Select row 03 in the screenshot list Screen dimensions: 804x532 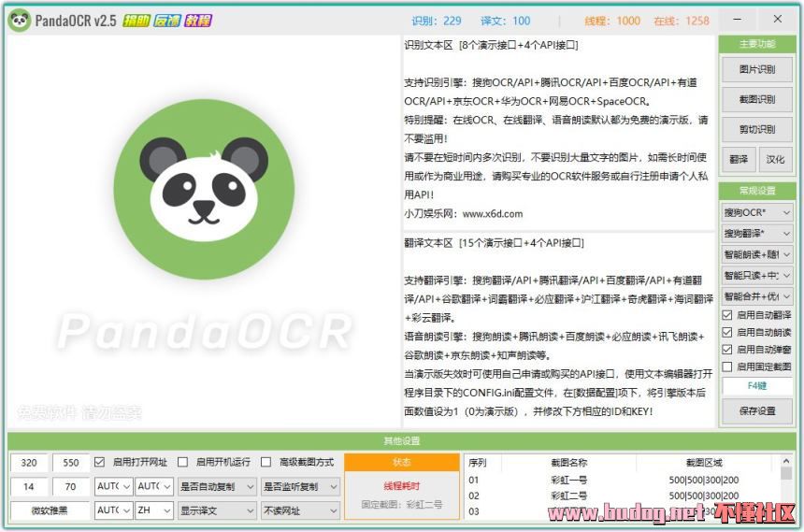click(622, 511)
